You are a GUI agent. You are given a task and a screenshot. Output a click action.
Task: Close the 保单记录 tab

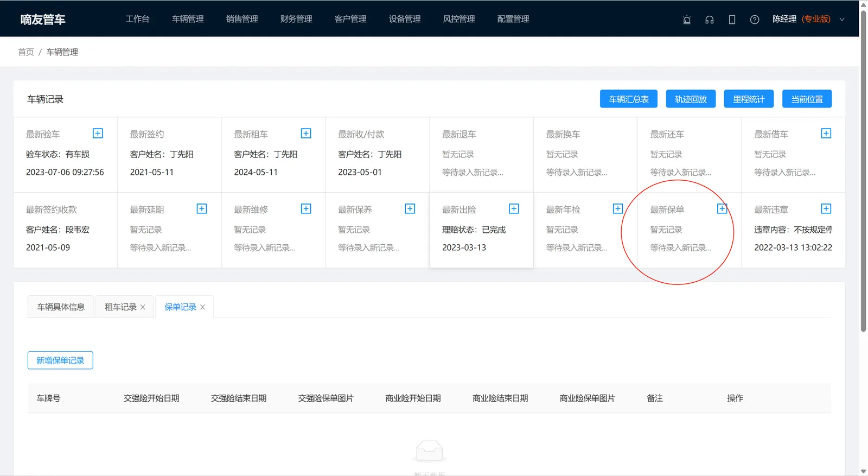tap(202, 307)
